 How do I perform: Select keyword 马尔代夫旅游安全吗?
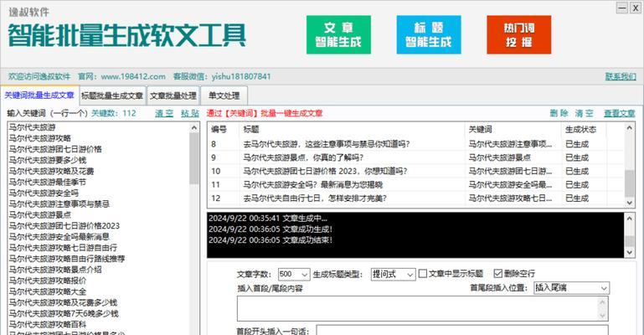pyautogui.click(x=44, y=193)
